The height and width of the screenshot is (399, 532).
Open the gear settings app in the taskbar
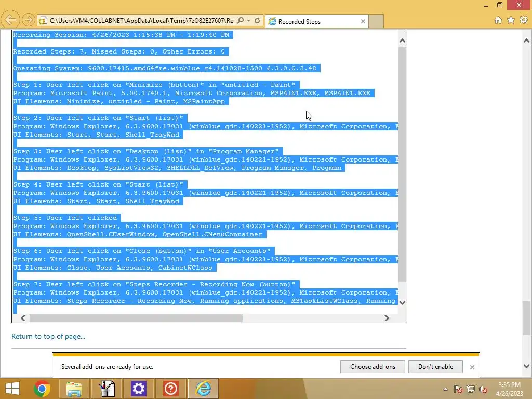[138, 389]
